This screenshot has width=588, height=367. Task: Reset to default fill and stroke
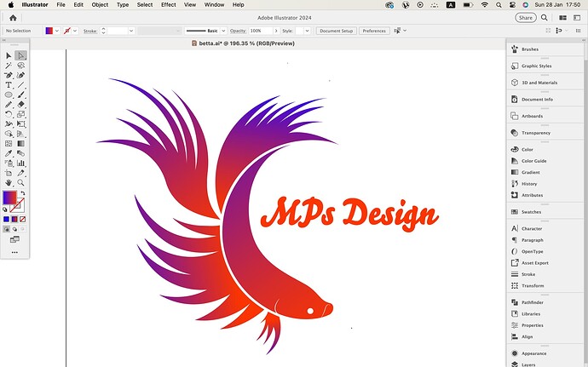coord(5,209)
